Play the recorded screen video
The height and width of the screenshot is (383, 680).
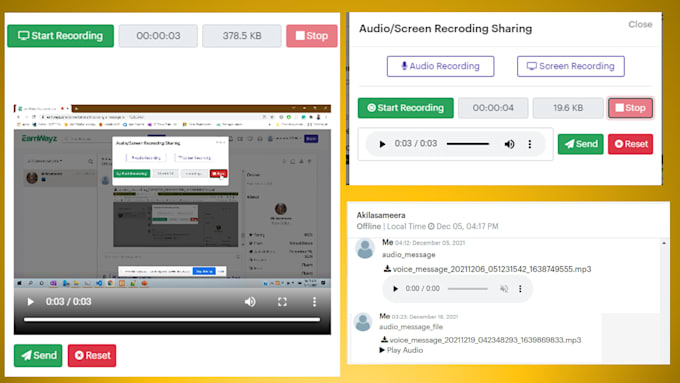pos(30,301)
